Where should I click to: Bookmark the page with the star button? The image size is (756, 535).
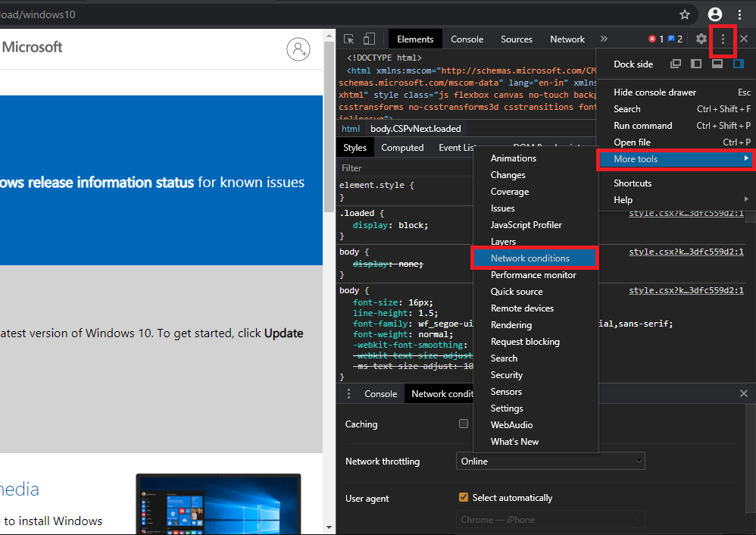click(684, 14)
